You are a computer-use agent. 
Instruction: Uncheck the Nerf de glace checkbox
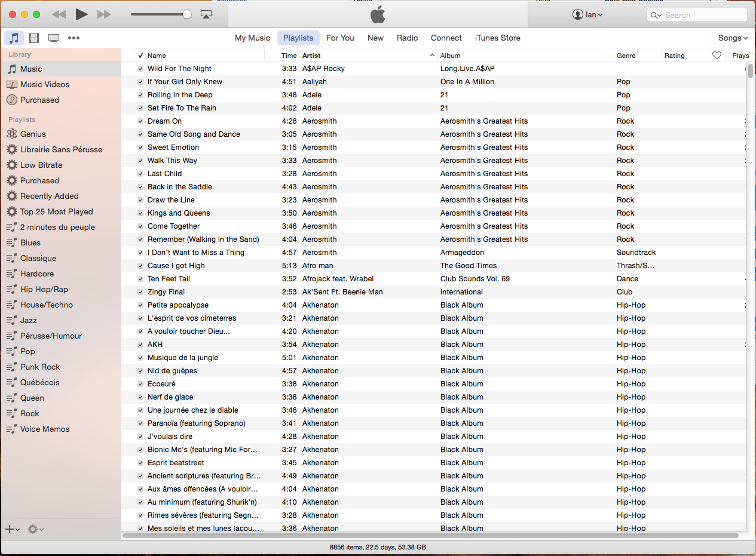140,397
